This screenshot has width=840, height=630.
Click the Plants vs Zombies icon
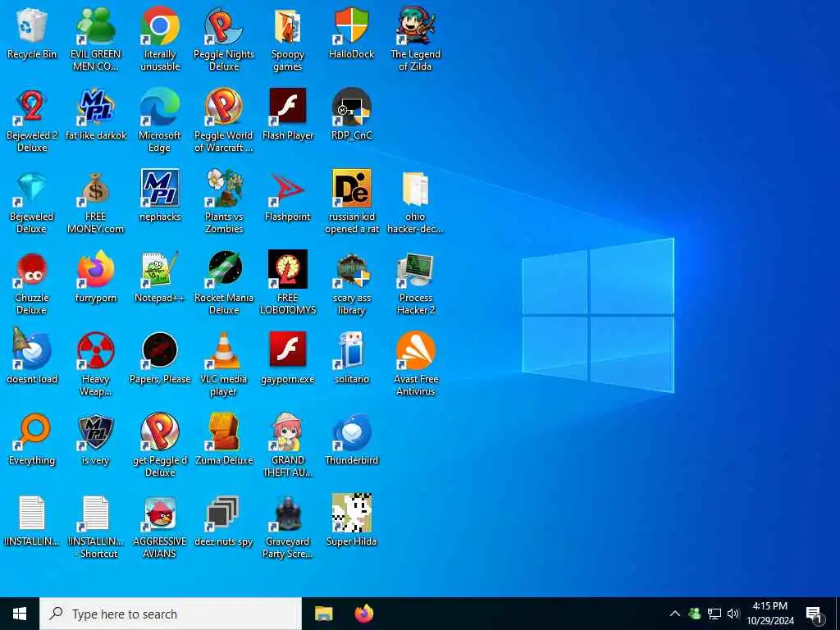pos(224,189)
